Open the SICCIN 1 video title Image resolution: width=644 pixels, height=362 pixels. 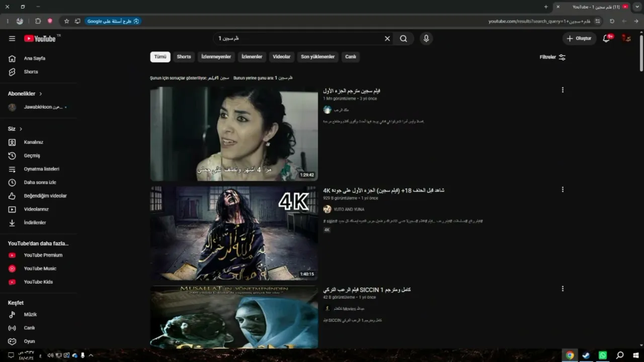point(367,290)
